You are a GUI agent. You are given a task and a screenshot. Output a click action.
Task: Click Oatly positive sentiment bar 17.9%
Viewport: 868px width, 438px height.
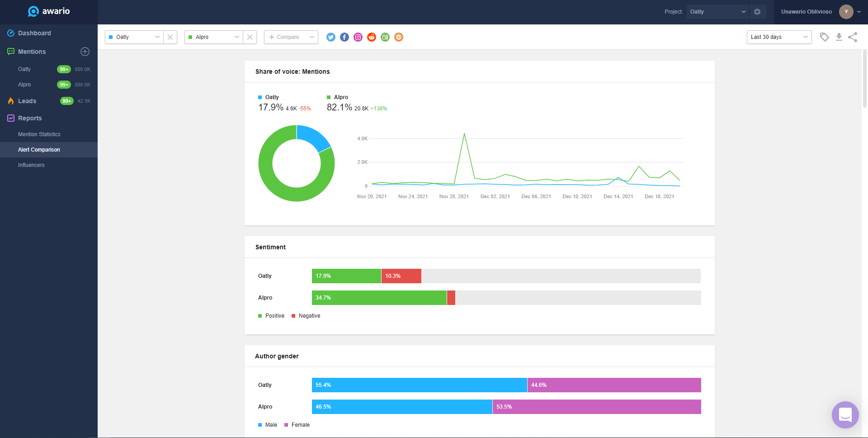tap(346, 276)
